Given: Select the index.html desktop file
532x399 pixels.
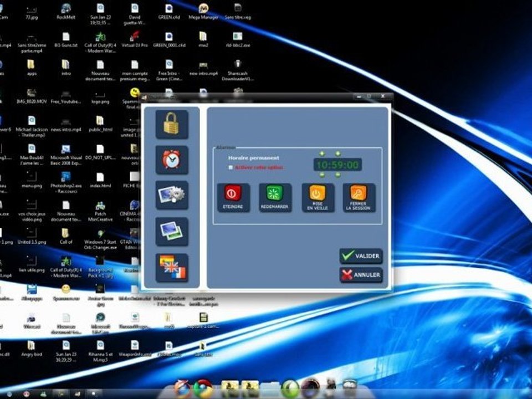Looking at the screenshot, I should coord(100,180).
